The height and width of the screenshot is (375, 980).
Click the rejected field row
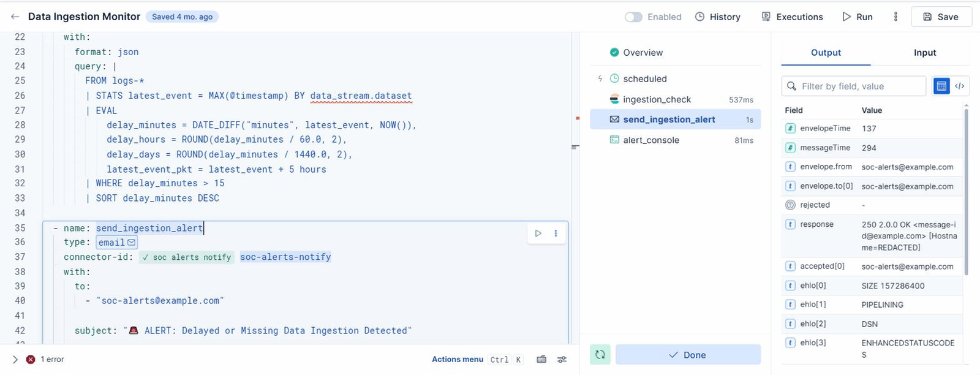point(872,205)
